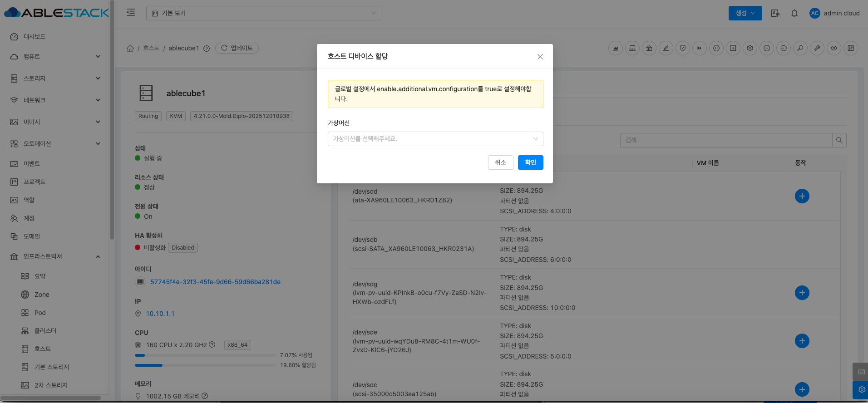Screen dimensions: 868x403
Task: Click the fast-forward icon in host toolbar
Action: pyautogui.click(x=700, y=48)
